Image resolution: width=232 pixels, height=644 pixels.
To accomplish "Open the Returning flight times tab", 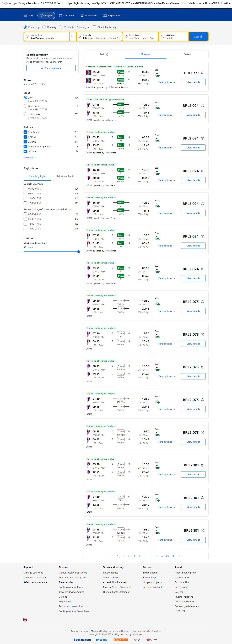I will point(65,176).
